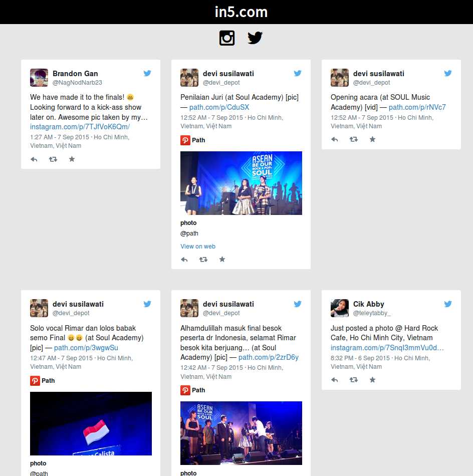Favorite Cik Abby's tweet with star
The height and width of the screenshot is (476, 473).
pyautogui.click(x=372, y=380)
